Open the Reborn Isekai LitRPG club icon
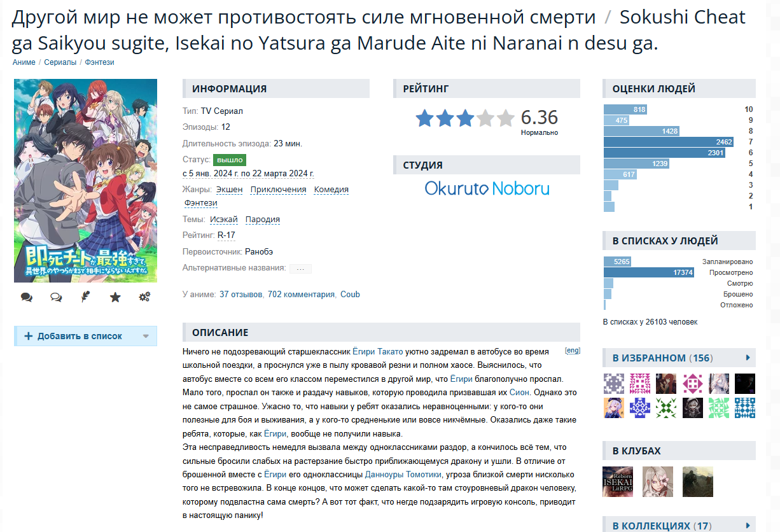This screenshot has height=532, width=780. (x=618, y=482)
